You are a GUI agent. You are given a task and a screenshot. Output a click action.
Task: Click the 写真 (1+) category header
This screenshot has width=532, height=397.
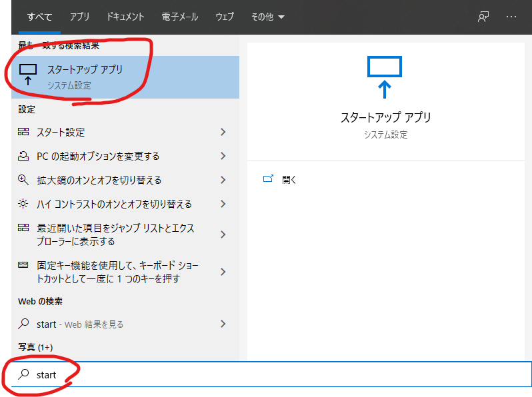(x=35, y=347)
